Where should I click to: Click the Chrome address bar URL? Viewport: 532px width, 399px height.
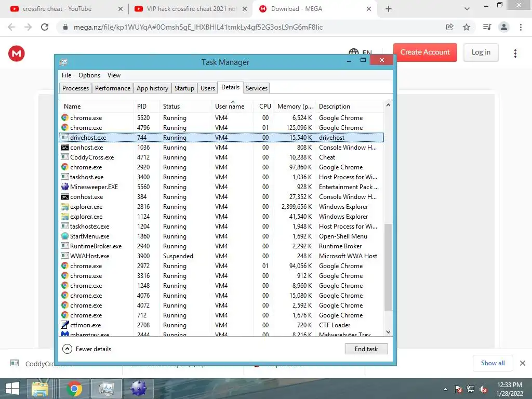point(198,27)
